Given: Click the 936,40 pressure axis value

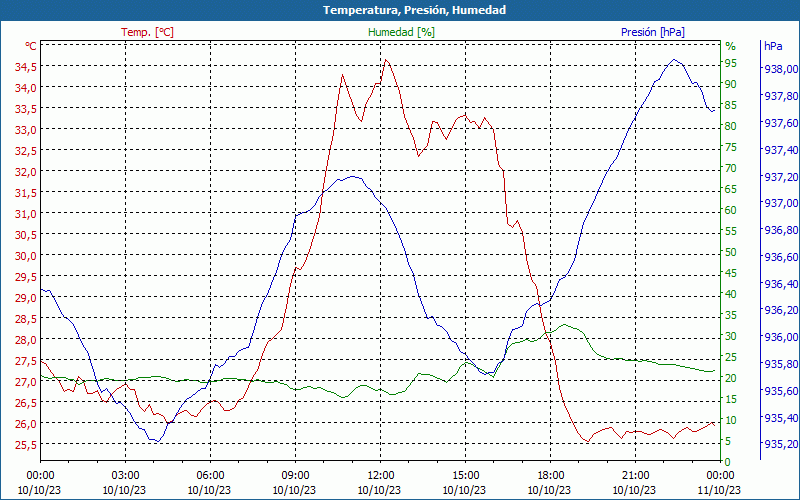Looking at the screenshot, I should (x=781, y=284).
